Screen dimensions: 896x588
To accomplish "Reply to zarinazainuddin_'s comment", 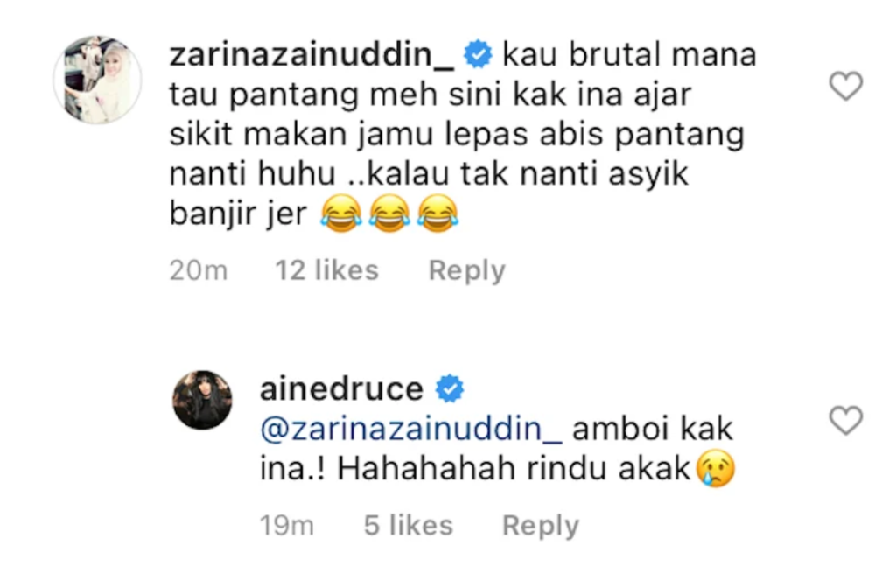I will pyautogui.click(x=467, y=270).
